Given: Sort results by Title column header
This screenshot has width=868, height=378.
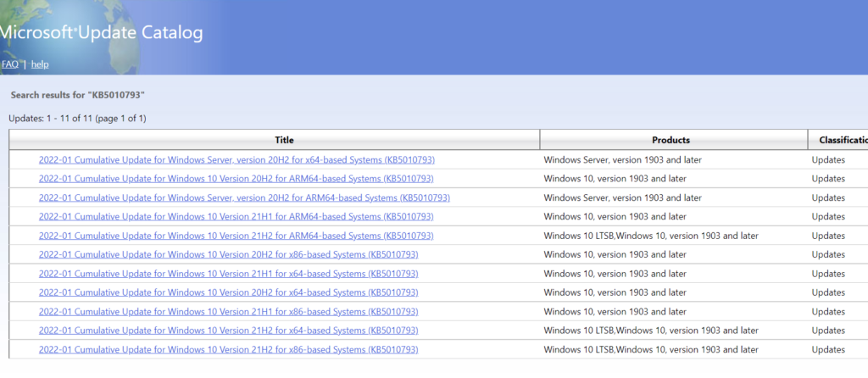Looking at the screenshot, I should (x=285, y=140).
